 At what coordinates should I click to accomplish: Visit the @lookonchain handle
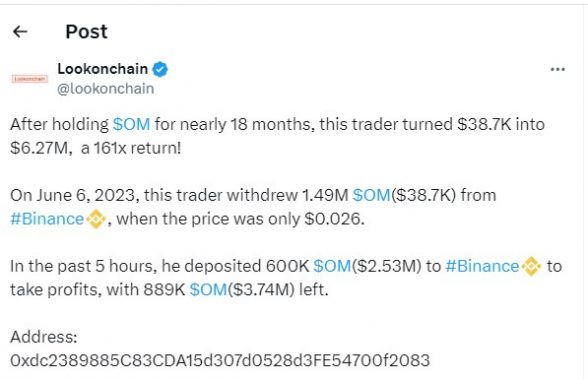[105, 89]
